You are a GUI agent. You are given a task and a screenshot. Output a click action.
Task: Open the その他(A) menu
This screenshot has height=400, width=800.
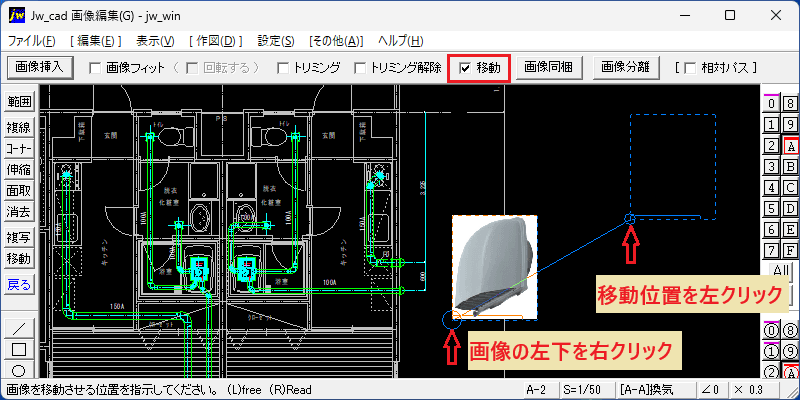(336, 41)
